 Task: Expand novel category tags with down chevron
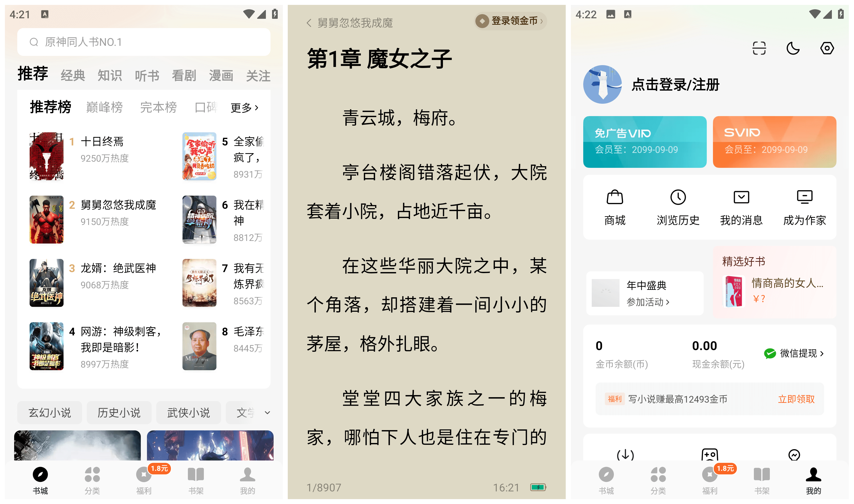point(268,413)
